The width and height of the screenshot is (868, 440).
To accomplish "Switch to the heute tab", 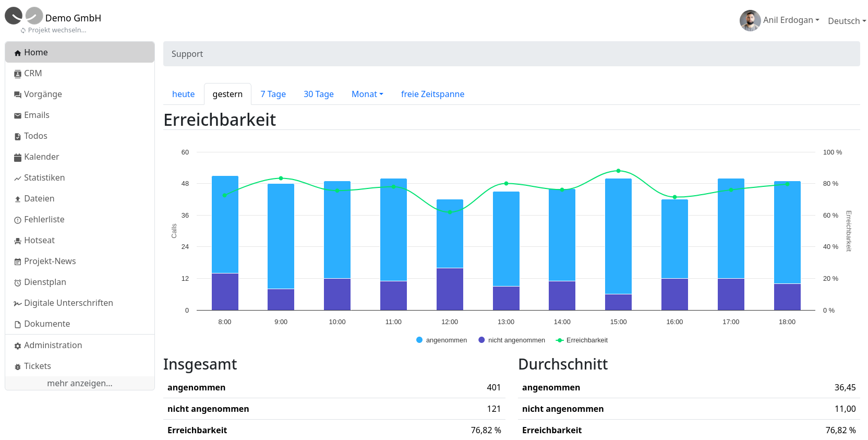I will [x=183, y=94].
